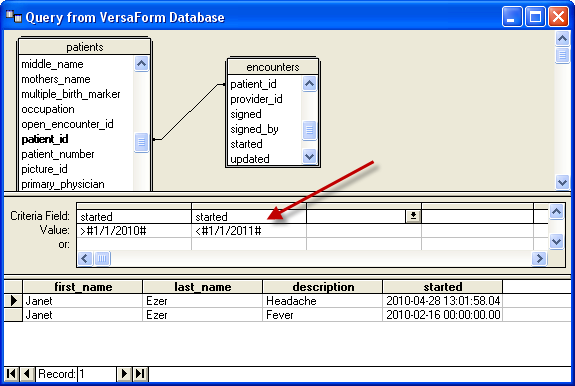This screenshot has height=386, width=575.
Task: Edit the >#1/1/2010# criteria value
Action: coord(134,231)
